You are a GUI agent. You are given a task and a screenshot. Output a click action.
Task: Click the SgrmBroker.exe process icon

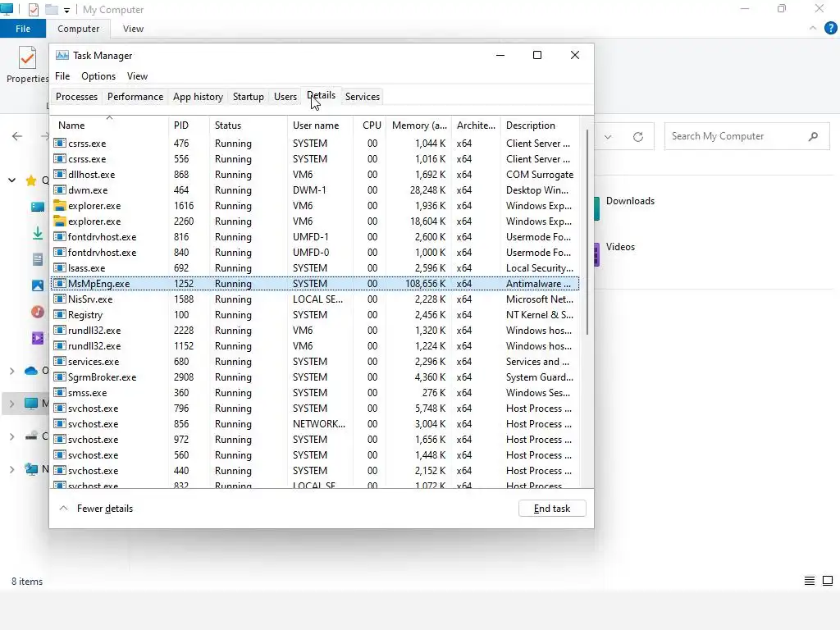coord(59,377)
